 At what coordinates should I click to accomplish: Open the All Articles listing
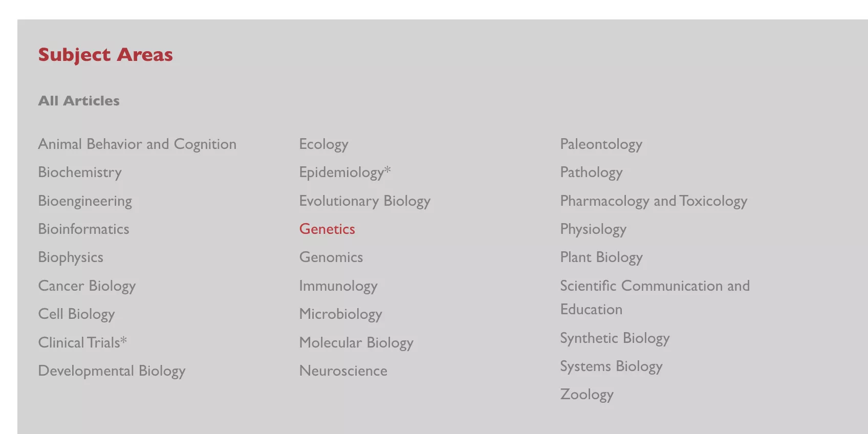pos(79,101)
